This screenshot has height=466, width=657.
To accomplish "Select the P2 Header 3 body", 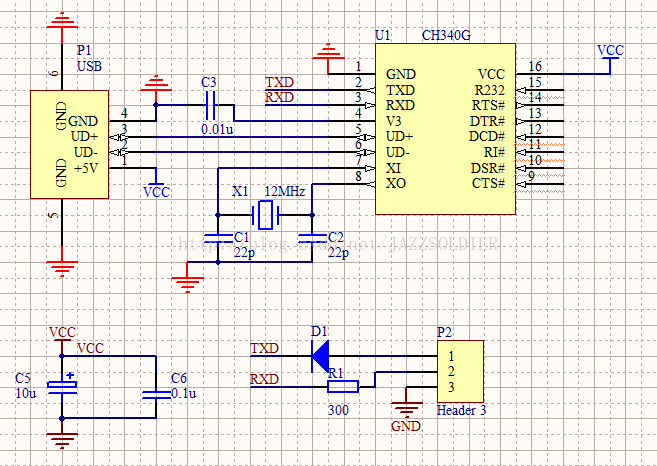I will coord(460,372).
